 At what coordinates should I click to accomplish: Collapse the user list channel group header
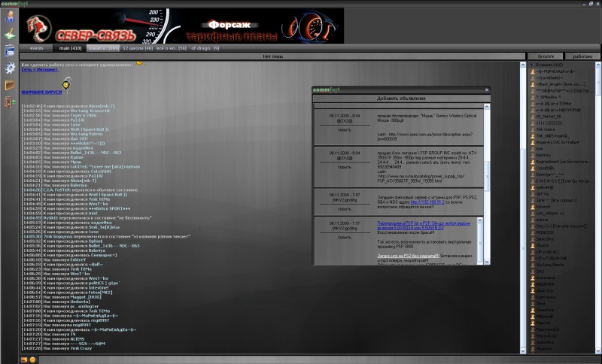531,65
